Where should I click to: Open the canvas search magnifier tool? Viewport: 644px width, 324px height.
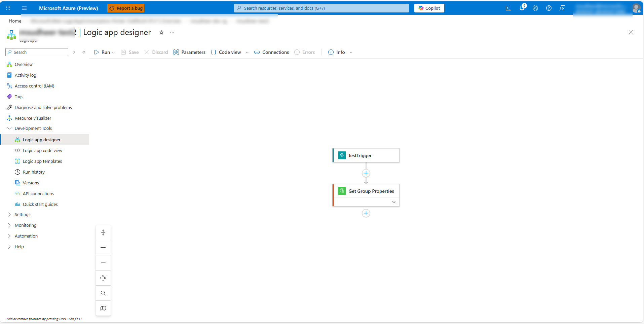tap(103, 293)
